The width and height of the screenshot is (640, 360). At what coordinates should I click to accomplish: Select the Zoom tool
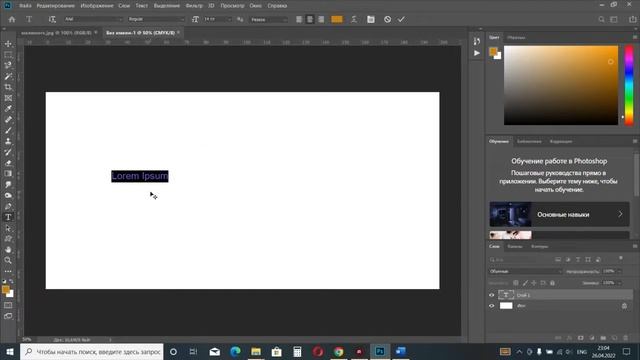pos(8,260)
